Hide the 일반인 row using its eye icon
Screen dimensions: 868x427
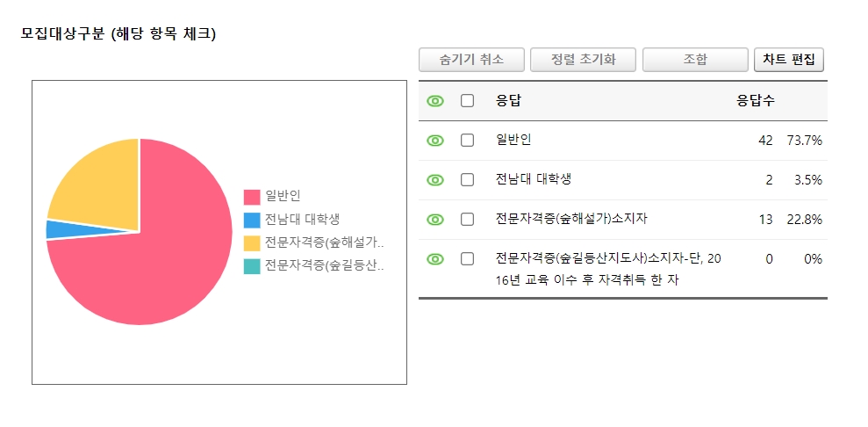(x=435, y=141)
